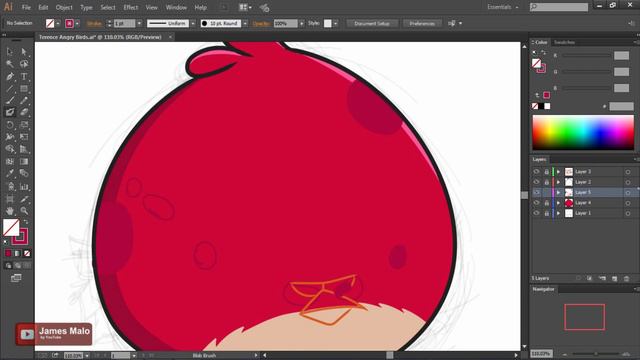Select the Rotate tool
Image resolution: width=640 pixels, height=360 pixels.
[10, 125]
